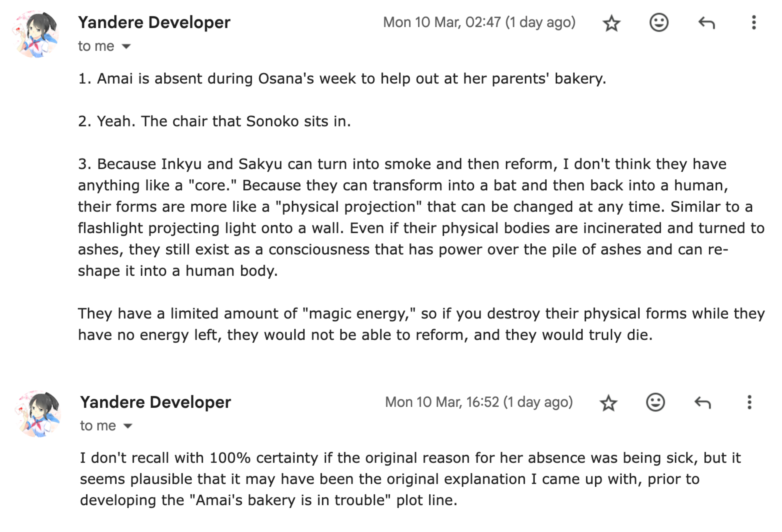
Task: Click the paragraph about Sonoko's chair
Action: pyautogui.click(x=214, y=121)
